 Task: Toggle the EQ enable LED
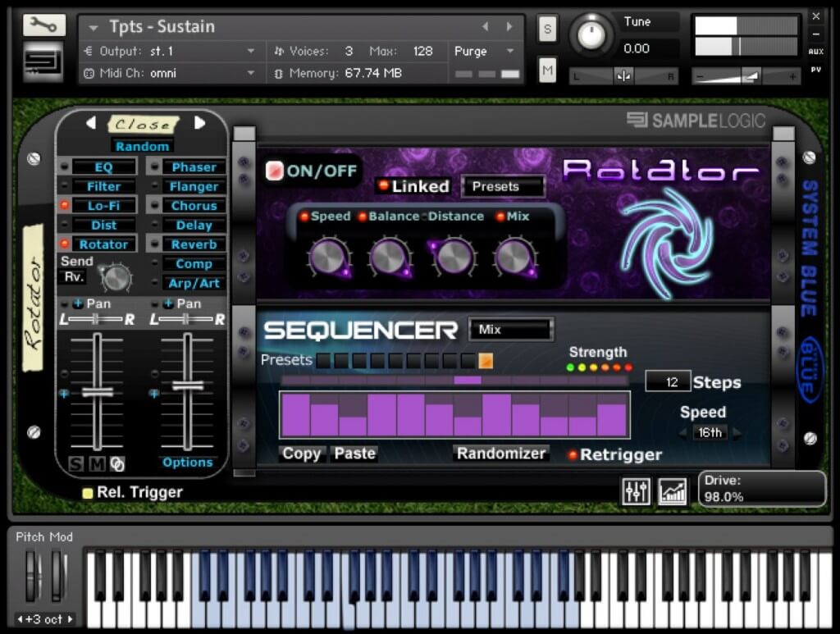tap(64, 166)
